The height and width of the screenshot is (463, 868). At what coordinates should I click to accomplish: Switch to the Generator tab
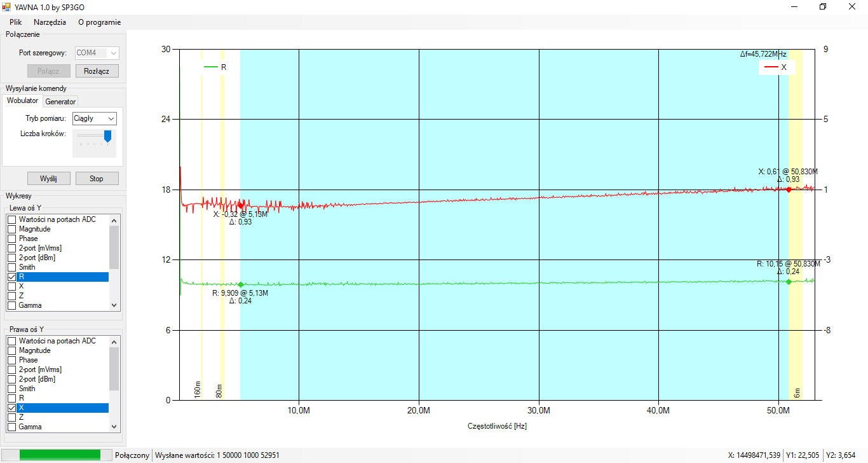click(60, 102)
